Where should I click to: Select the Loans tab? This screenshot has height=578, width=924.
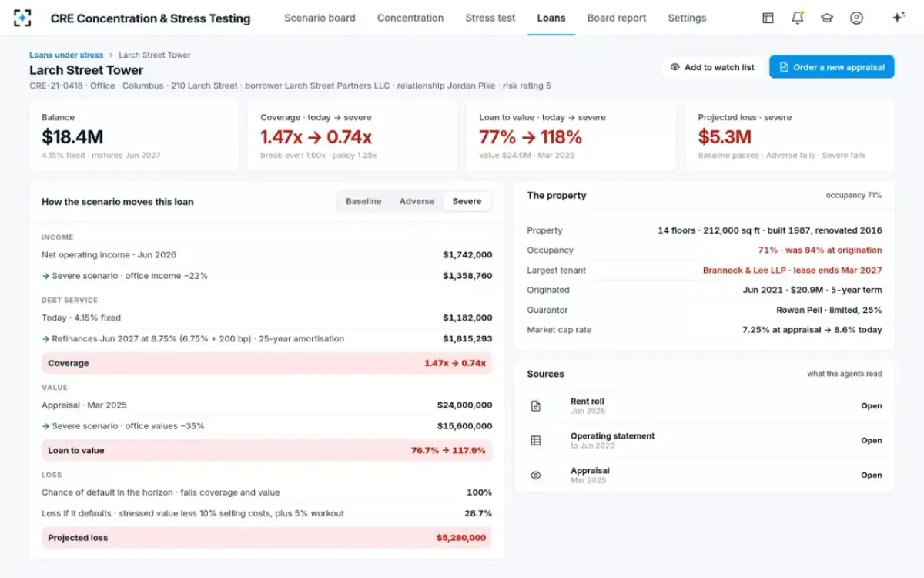pos(551,18)
